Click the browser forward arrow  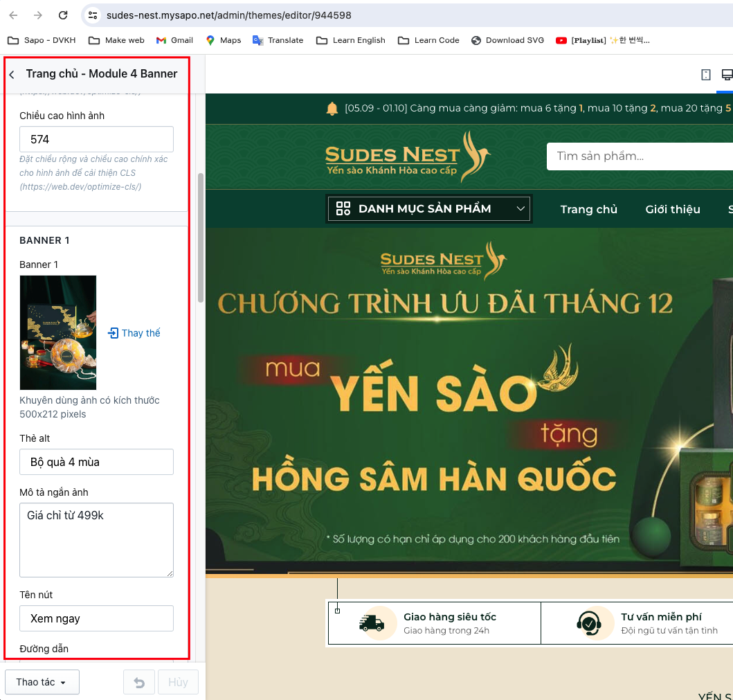pyautogui.click(x=38, y=15)
